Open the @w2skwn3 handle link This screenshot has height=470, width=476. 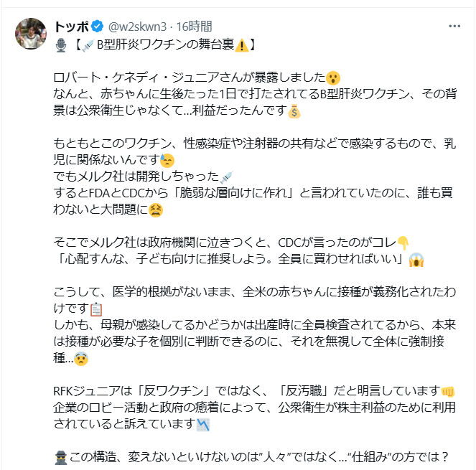(139, 27)
